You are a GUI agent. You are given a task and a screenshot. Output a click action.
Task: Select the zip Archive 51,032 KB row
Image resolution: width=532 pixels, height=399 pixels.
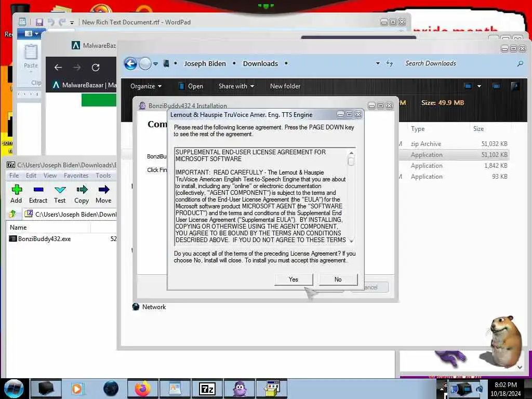click(x=454, y=144)
